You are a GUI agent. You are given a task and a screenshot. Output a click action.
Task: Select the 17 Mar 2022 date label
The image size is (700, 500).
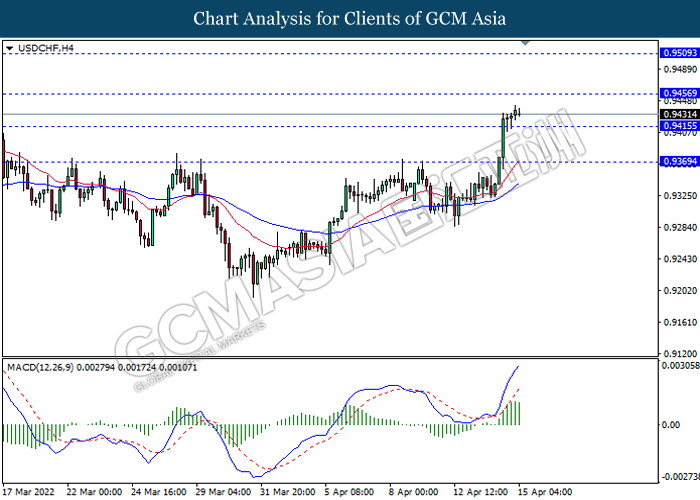click(x=28, y=492)
